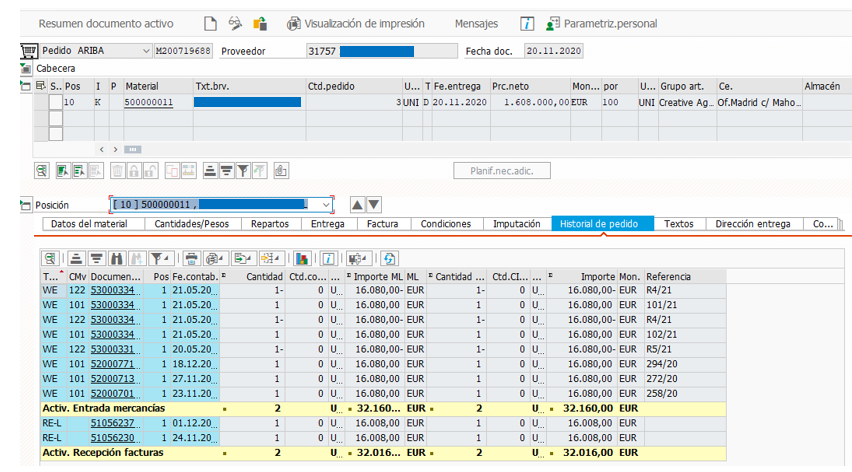Open document 53000334 with reference 101/21
This screenshot has height=472, width=852.
pos(112,305)
